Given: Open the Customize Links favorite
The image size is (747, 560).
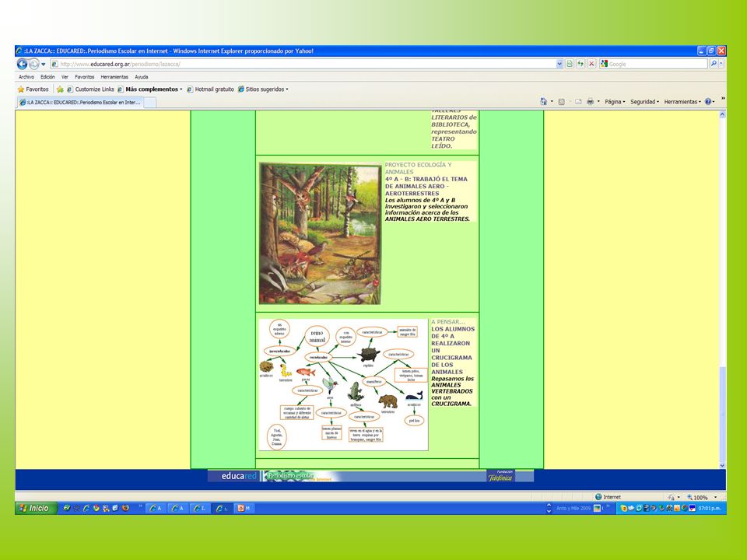Looking at the screenshot, I should [90, 89].
